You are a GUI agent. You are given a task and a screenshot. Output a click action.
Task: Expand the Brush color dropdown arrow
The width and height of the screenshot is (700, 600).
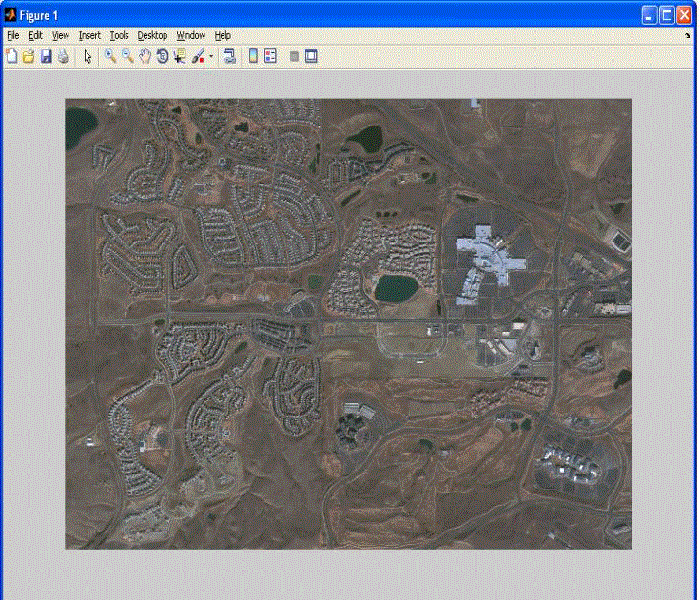(211, 57)
